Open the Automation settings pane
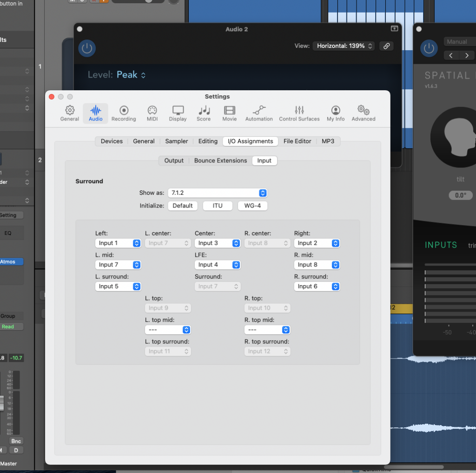 (259, 113)
